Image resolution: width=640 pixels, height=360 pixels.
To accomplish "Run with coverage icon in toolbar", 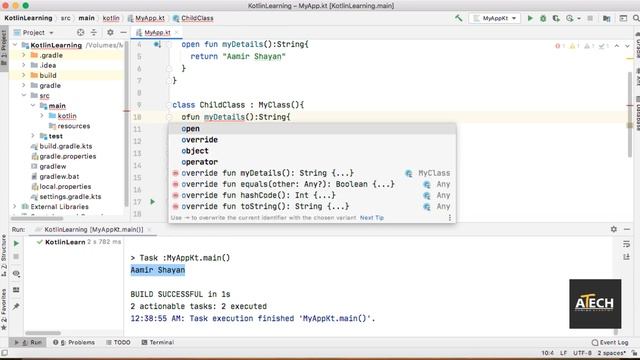I will point(556,18).
